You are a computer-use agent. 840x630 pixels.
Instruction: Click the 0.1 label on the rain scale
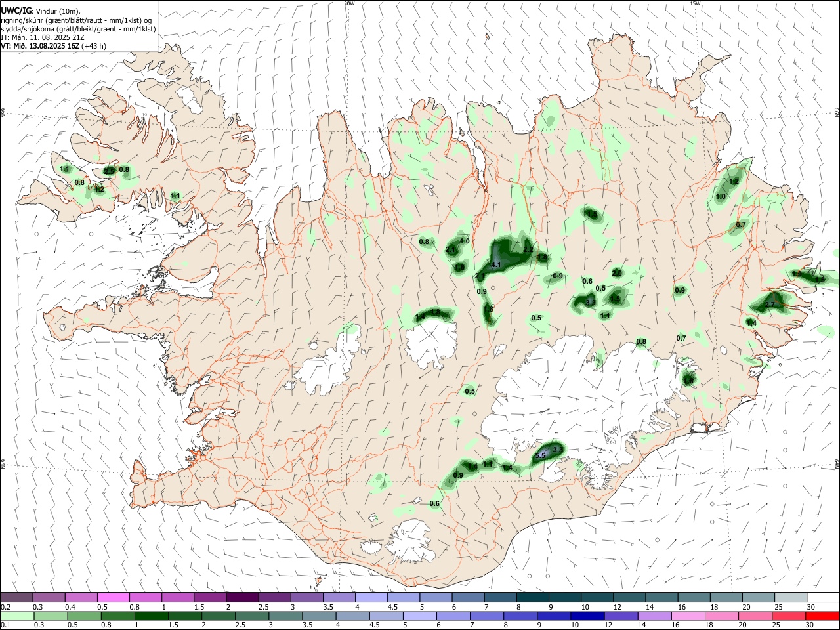[x=5, y=625]
